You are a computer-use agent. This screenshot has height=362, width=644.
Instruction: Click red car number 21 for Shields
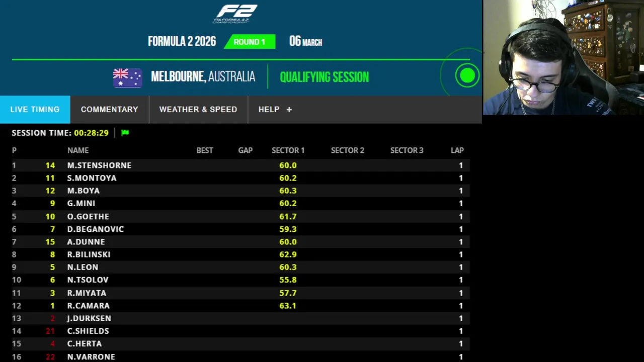50,331
